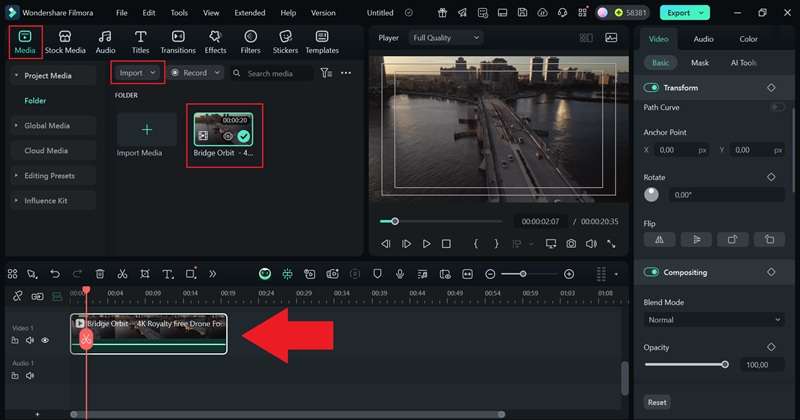
Task: Show more timeline tools chevrons
Action: [x=212, y=274]
